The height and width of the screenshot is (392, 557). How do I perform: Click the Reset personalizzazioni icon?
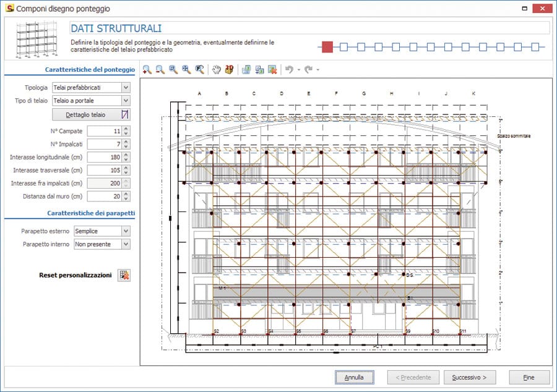click(x=124, y=275)
